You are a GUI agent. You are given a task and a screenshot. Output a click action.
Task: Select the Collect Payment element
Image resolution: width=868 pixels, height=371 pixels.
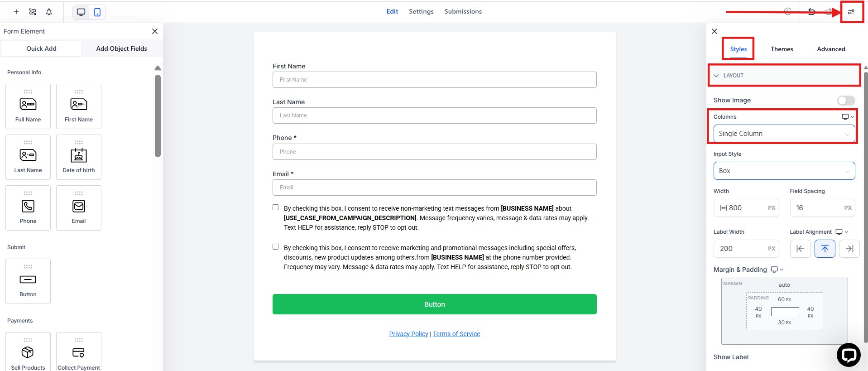[x=79, y=353]
